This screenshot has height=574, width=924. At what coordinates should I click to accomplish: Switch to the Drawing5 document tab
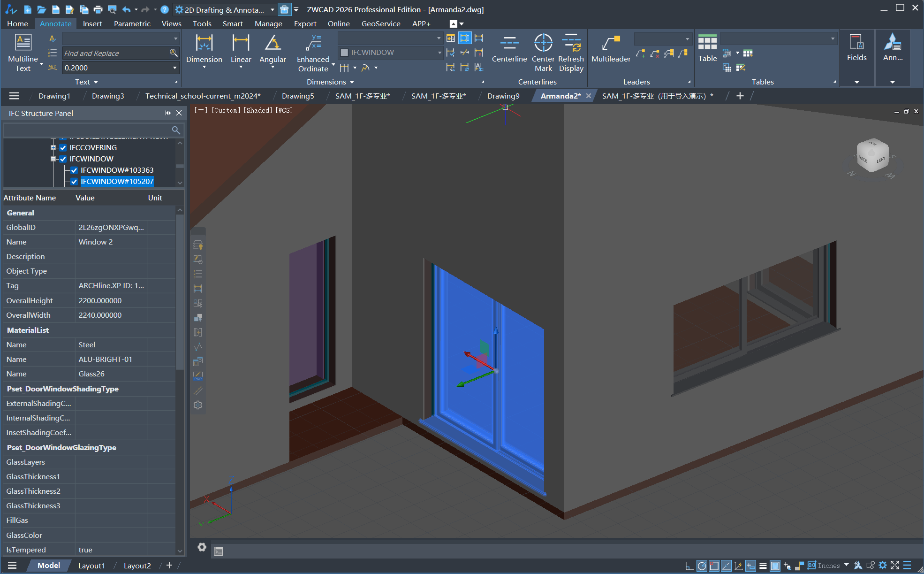tap(298, 96)
